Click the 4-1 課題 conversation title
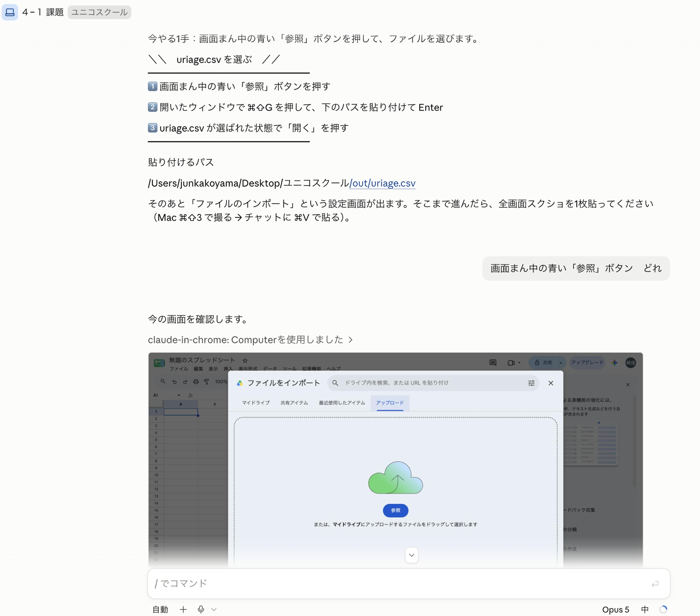The height and width of the screenshot is (616, 700). [43, 12]
